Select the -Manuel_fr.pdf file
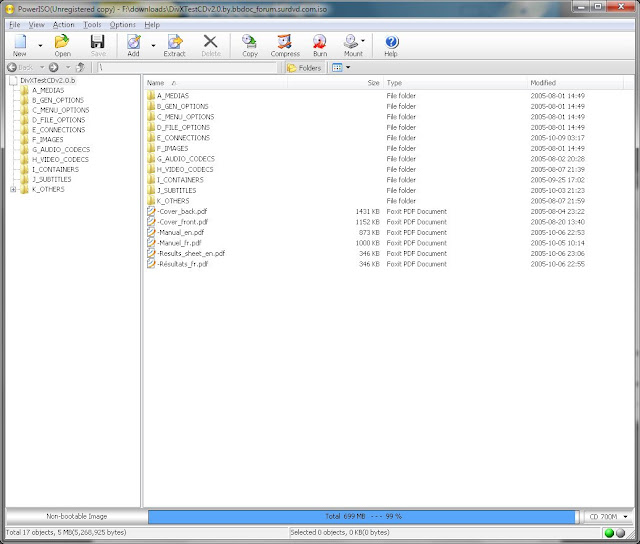Viewport: 640px width, 544px height. (x=179, y=243)
